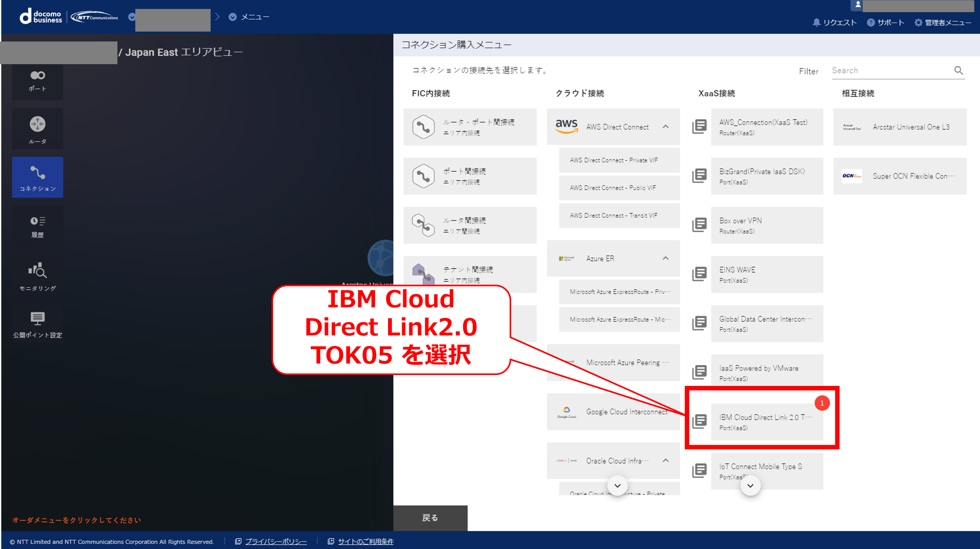The image size is (980, 549).
Task: Click the Microsoft Azure logo in Azure ER
Action: click(x=566, y=258)
